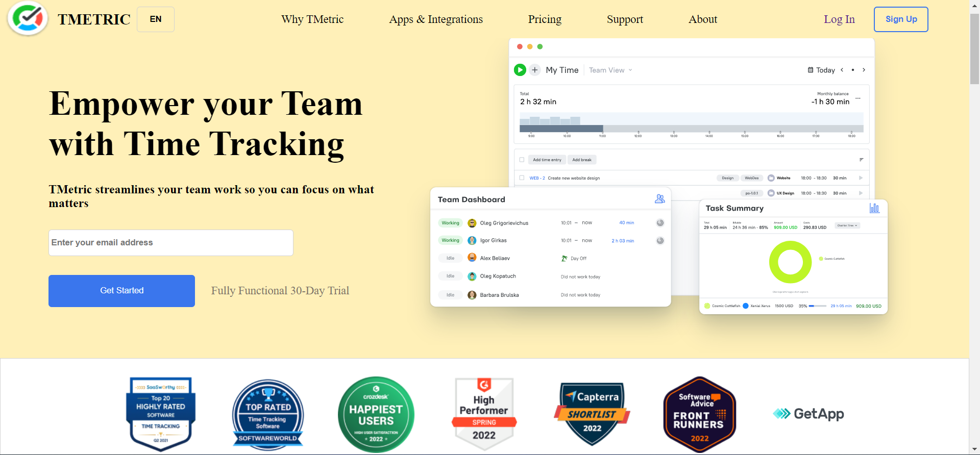This screenshot has height=455, width=980.
Task: Check the WEB-2 time entry checkbox
Action: click(522, 178)
